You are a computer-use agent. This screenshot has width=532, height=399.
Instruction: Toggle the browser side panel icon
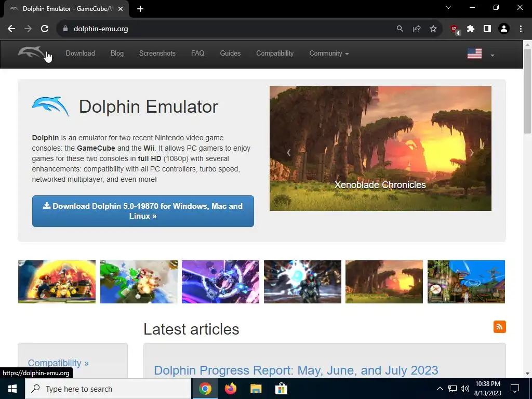click(x=487, y=29)
